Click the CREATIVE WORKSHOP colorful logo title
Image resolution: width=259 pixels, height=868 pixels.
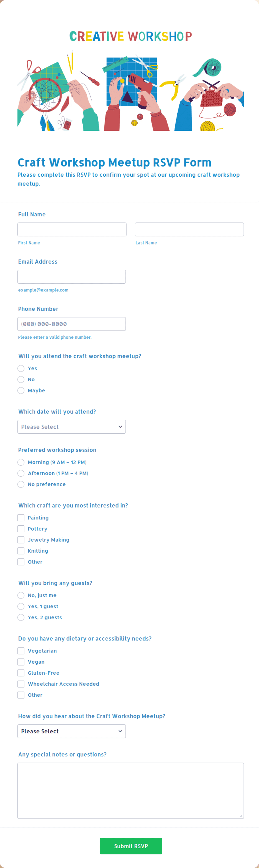[x=131, y=36]
